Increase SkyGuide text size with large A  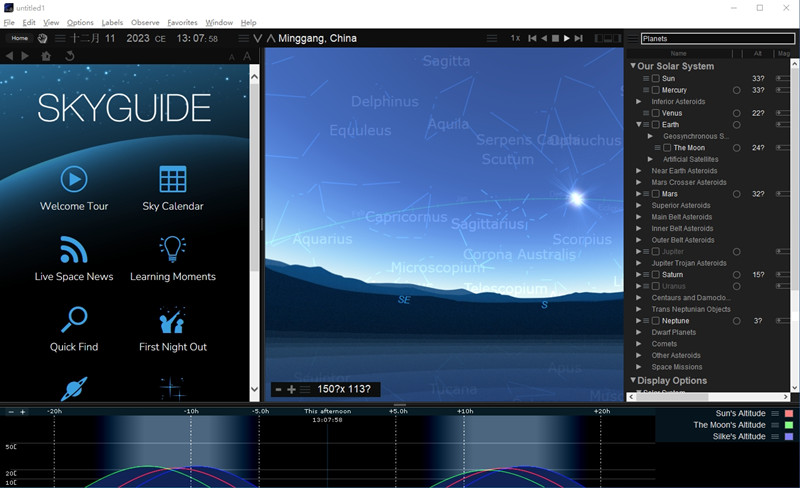247,56
